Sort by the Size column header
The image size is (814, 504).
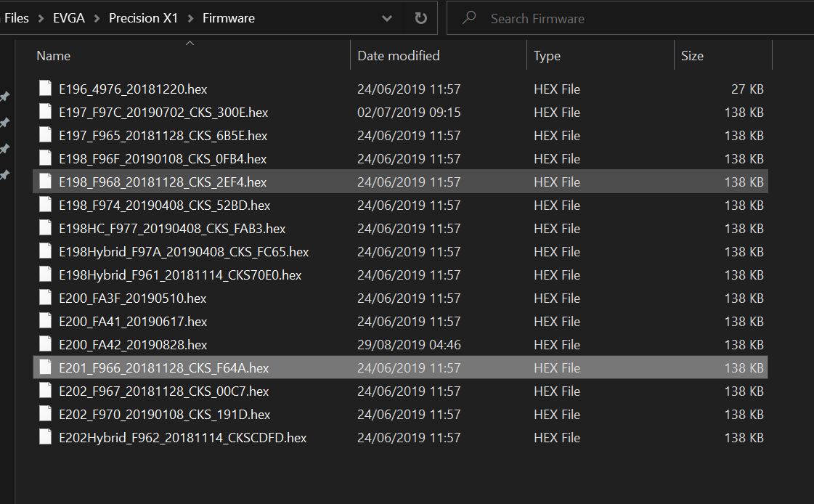(x=692, y=56)
